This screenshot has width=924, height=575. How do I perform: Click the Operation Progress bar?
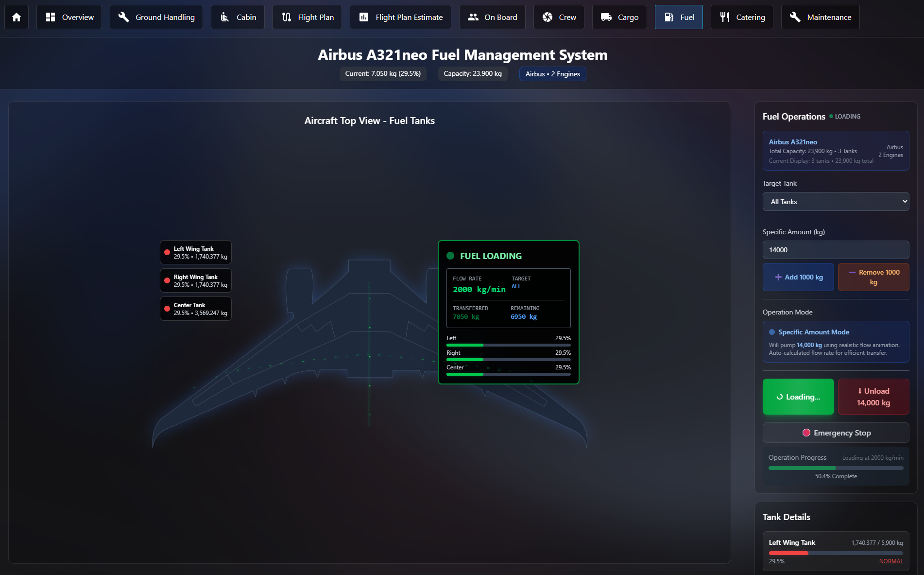click(836, 468)
